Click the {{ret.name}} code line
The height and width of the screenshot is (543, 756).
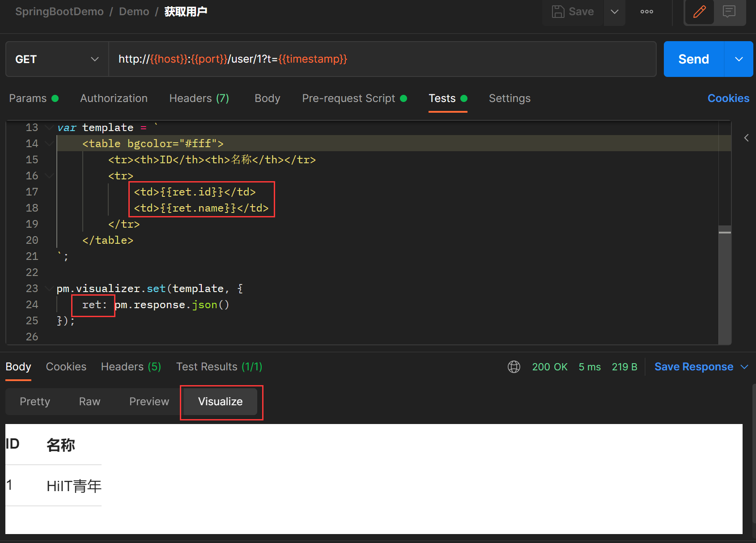click(x=201, y=208)
